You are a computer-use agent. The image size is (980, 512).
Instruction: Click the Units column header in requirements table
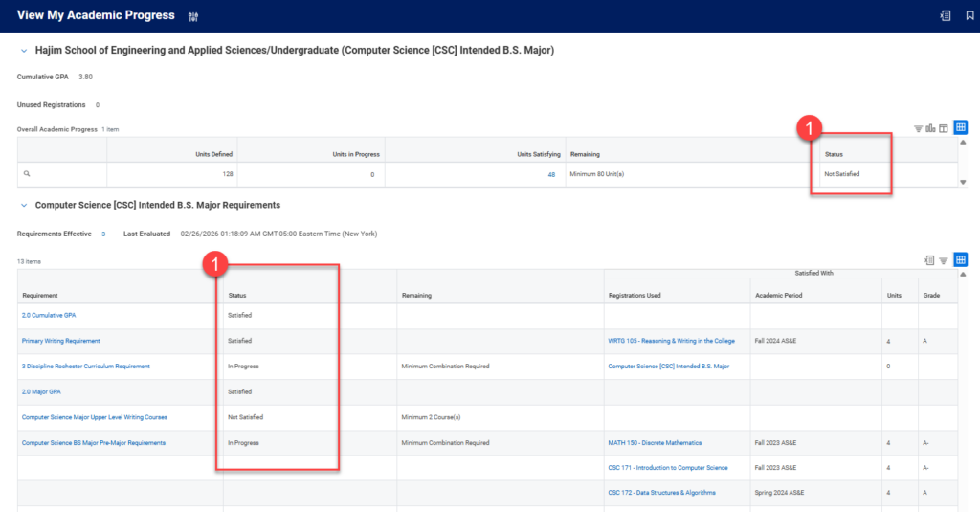tap(895, 295)
